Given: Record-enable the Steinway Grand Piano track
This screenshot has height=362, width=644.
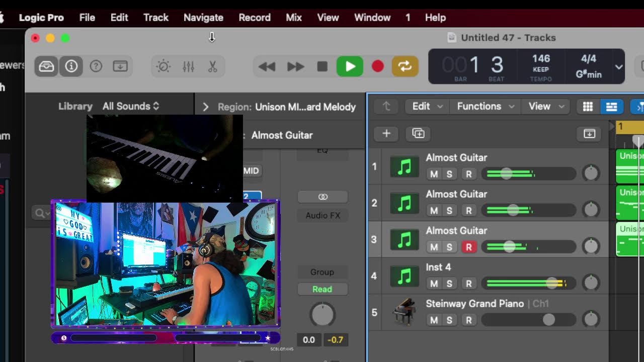Looking at the screenshot, I should click(x=468, y=320).
